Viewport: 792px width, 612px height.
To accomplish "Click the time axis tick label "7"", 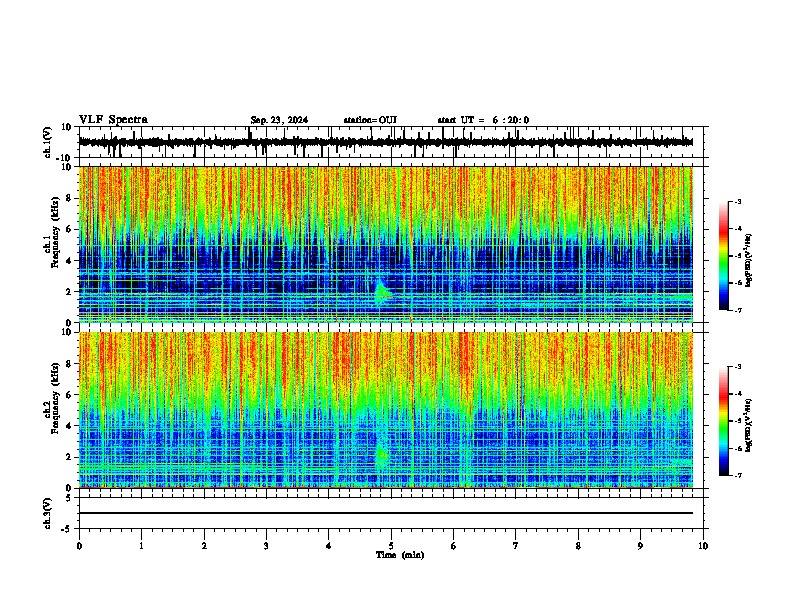I will (516, 546).
